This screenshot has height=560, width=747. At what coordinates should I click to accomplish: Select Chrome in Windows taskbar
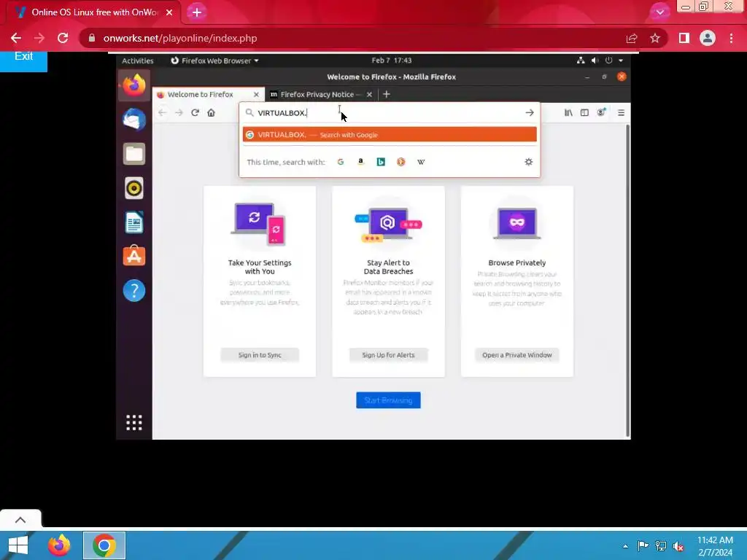coord(104,545)
